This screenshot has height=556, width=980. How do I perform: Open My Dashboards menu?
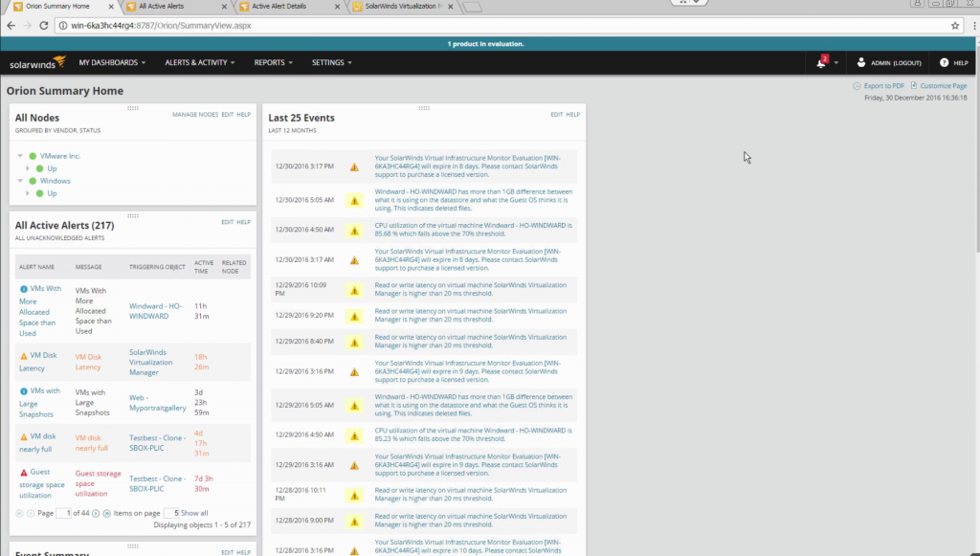coord(112,62)
